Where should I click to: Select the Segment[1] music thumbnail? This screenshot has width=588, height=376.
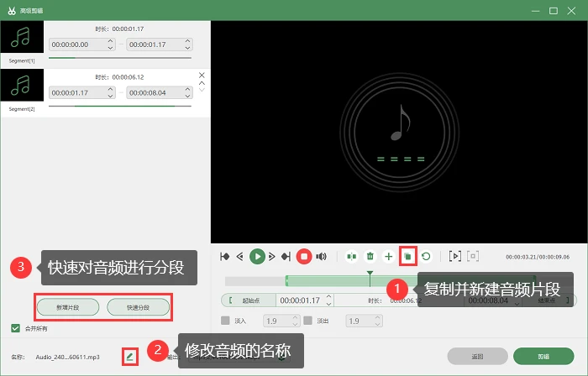click(22, 37)
